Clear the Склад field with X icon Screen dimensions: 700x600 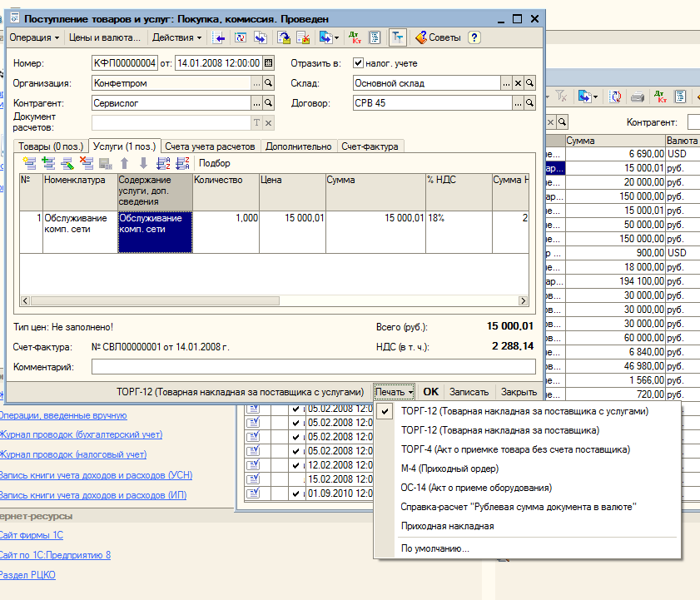tap(518, 83)
